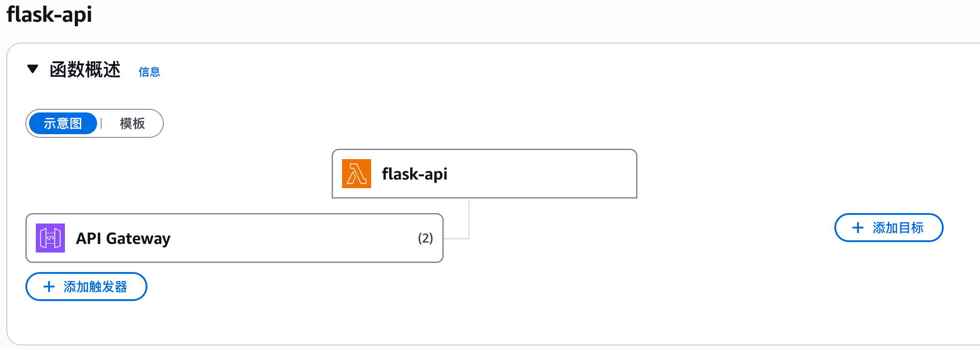This screenshot has width=980, height=350.
Task: Click the divider between 示意图 and 模板
Action: [102, 123]
